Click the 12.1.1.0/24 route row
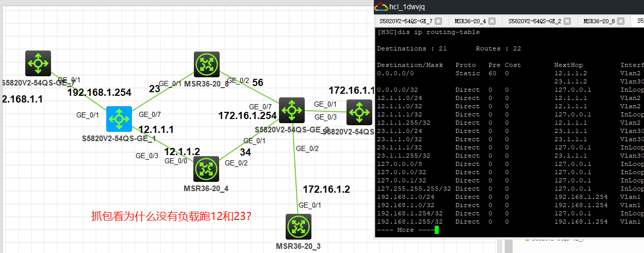This screenshot has height=253, width=644. [510, 98]
